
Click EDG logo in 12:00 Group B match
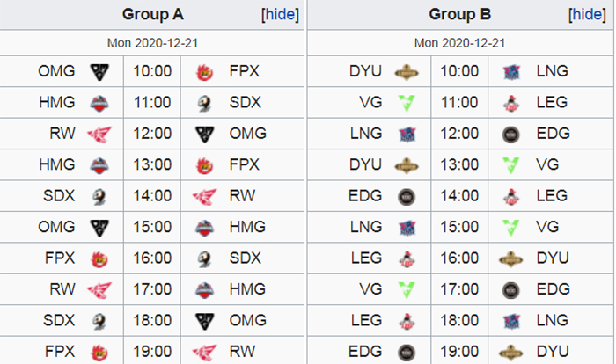point(511,135)
